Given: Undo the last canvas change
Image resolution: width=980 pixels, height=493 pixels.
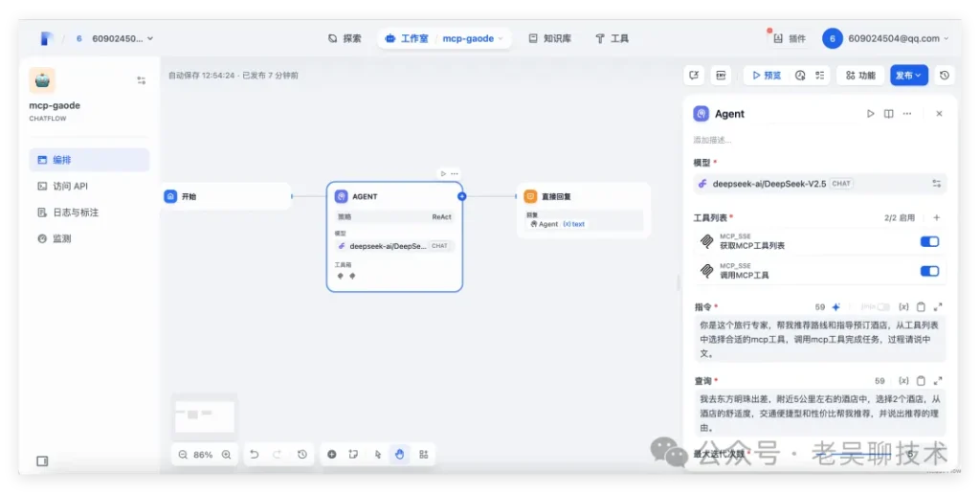Looking at the screenshot, I should 255,455.
